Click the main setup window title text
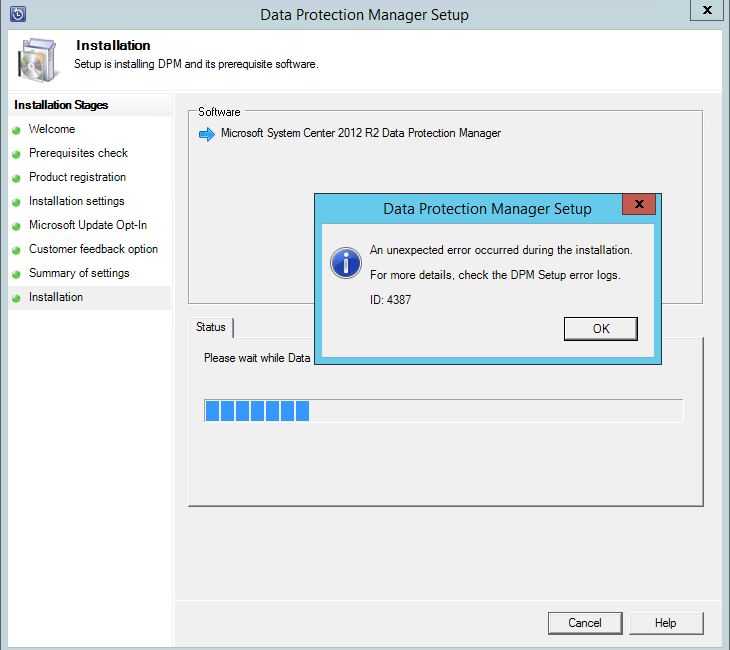 364,15
